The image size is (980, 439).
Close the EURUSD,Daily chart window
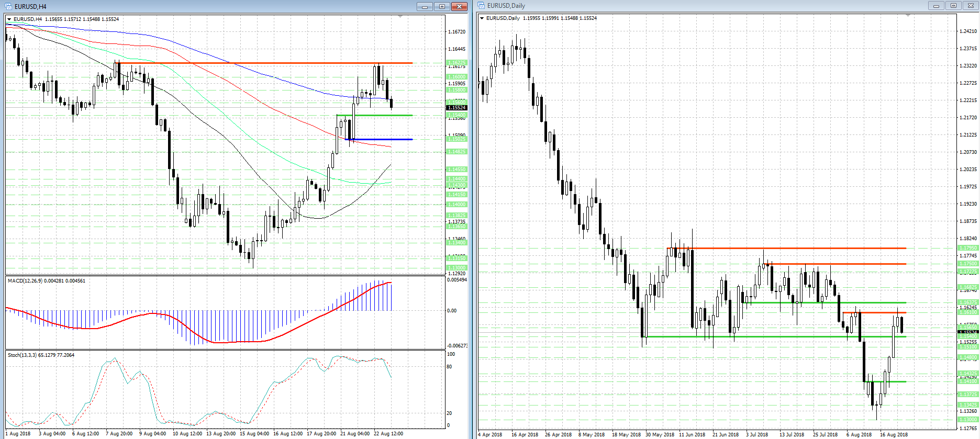971,5
